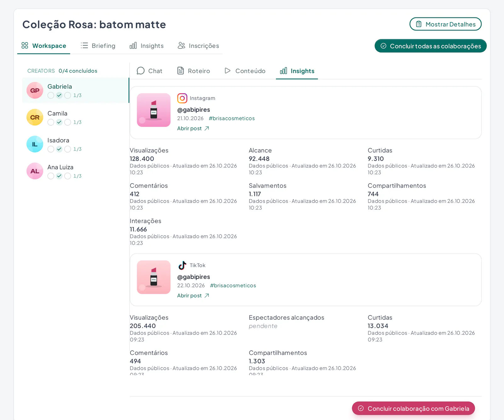Image resolution: width=504 pixels, height=420 pixels.
Task: Click the Conteúdo play icon
Action: (227, 71)
